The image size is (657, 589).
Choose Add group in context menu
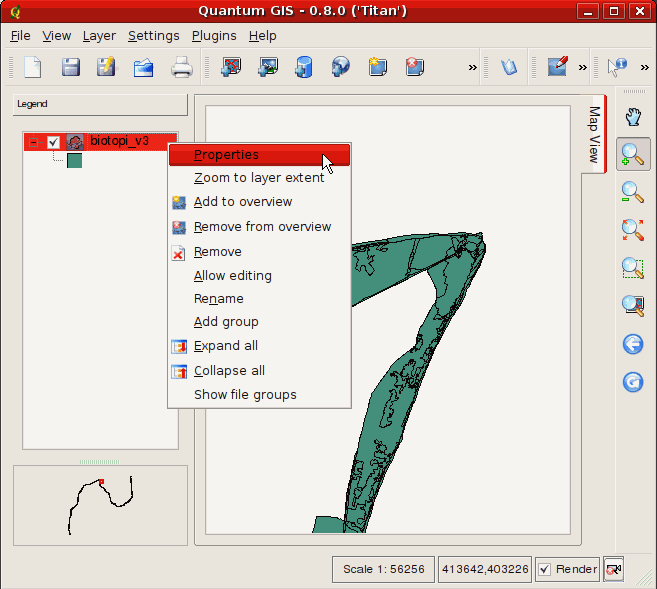point(259,322)
